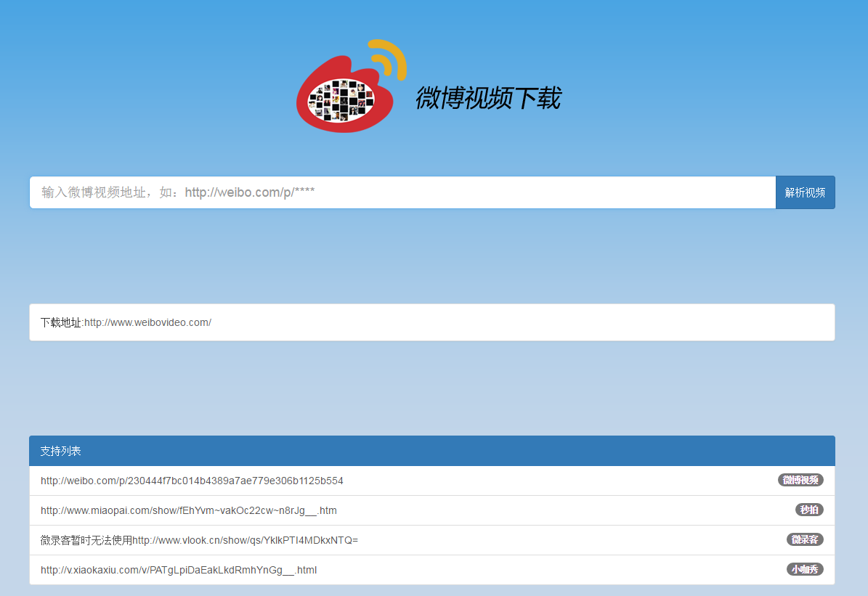Image resolution: width=868 pixels, height=596 pixels.
Task: Click the photo collage inside the logo
Action: [341, 100]
